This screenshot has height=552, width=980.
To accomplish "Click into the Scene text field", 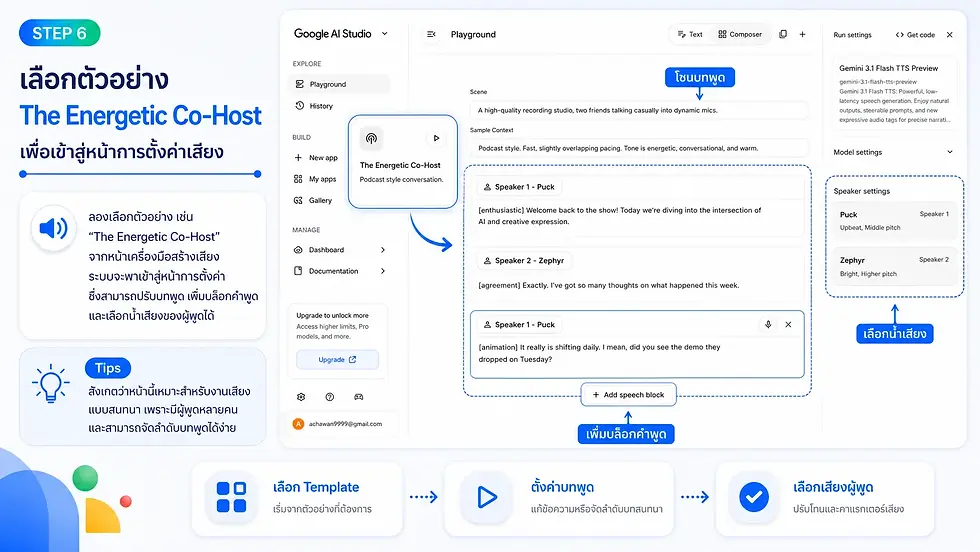I will pos(639,110).
